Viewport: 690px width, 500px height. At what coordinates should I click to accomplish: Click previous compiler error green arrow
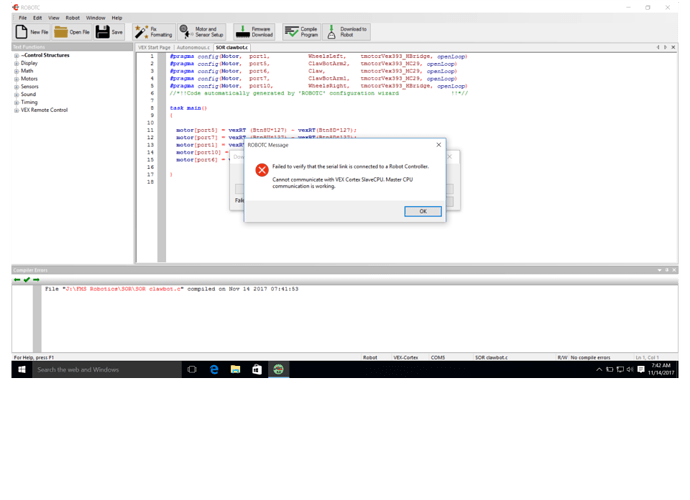[x=17, y=280]
